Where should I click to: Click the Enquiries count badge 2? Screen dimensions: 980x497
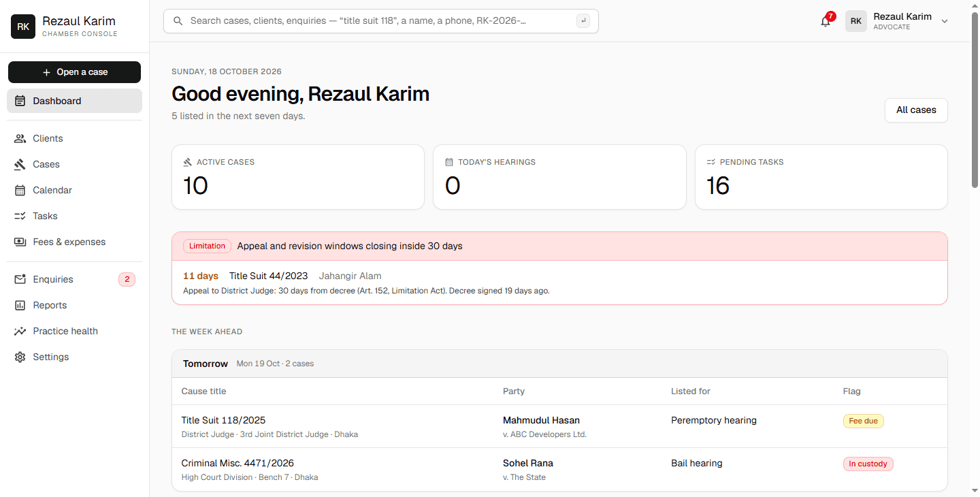pos(127,279)
